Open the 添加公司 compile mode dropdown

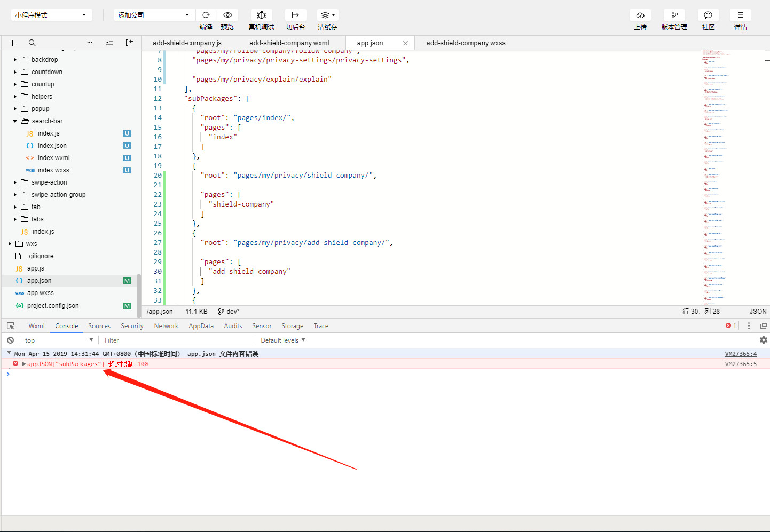154,15
